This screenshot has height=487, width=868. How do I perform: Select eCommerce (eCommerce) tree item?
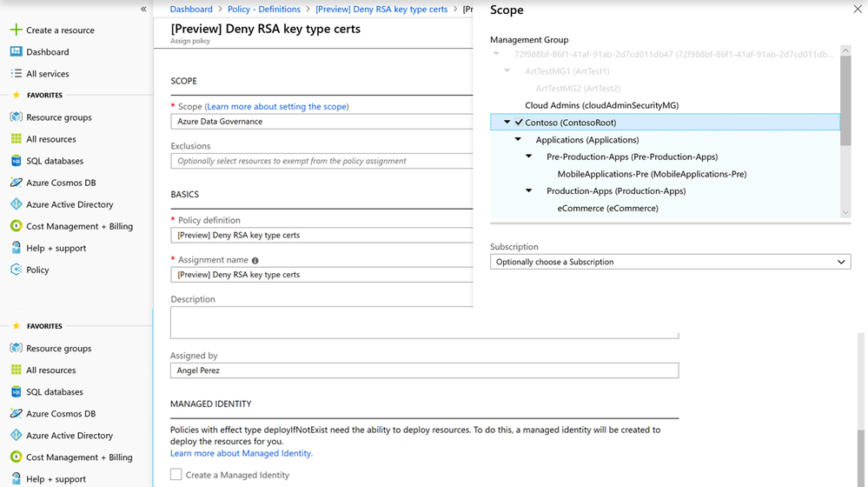(x=608, y=209)
